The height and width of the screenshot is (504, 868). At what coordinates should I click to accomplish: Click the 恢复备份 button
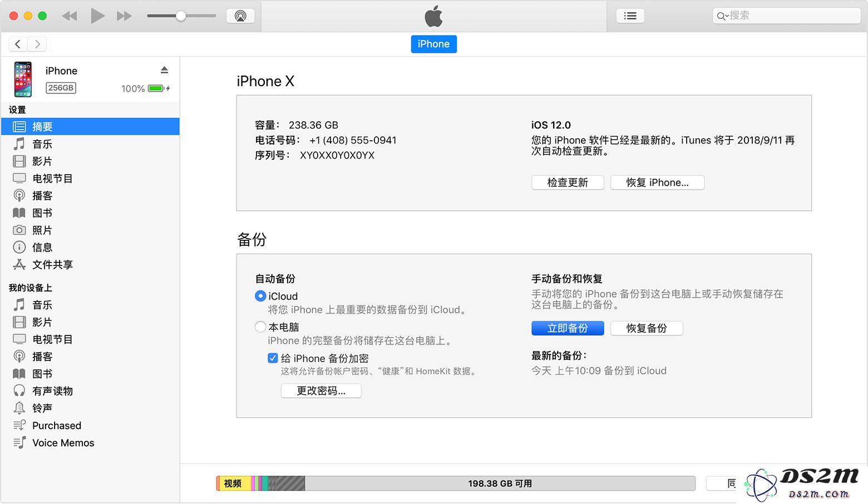(x=647, y=328)
